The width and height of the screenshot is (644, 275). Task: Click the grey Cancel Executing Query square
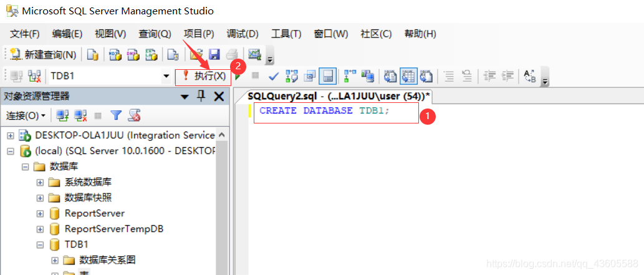click(x=254, y=76)
